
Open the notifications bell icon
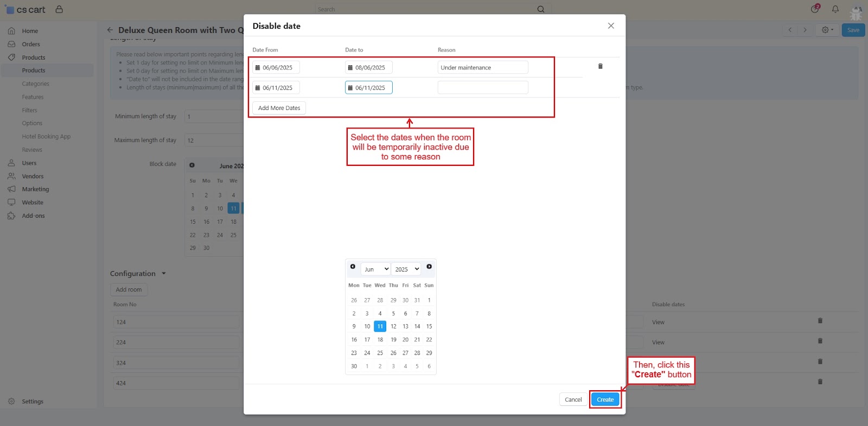pos(835,9)
